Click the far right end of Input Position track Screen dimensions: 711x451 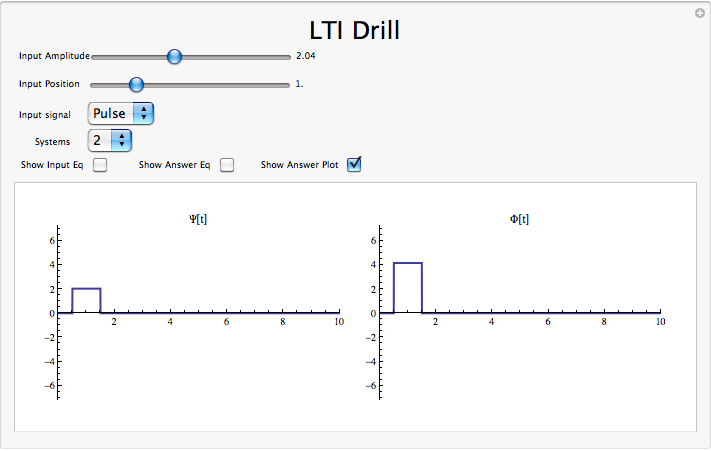point(287,85)
